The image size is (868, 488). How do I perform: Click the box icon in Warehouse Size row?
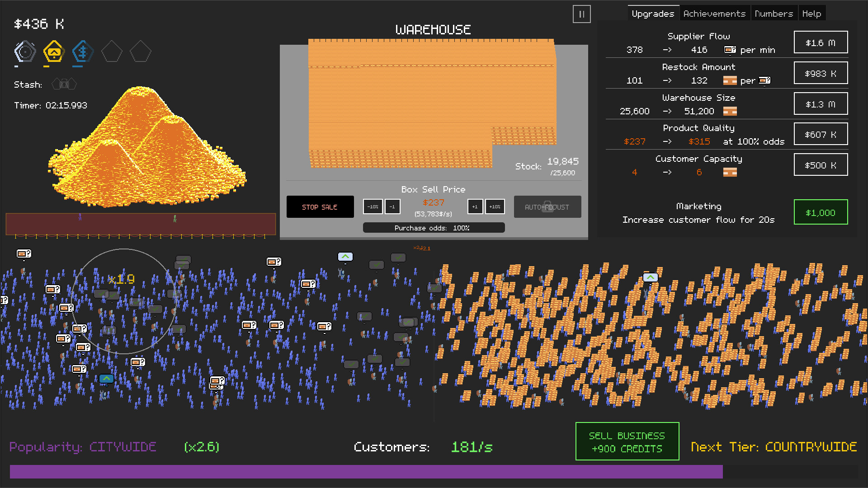click(x=730, y=111)
